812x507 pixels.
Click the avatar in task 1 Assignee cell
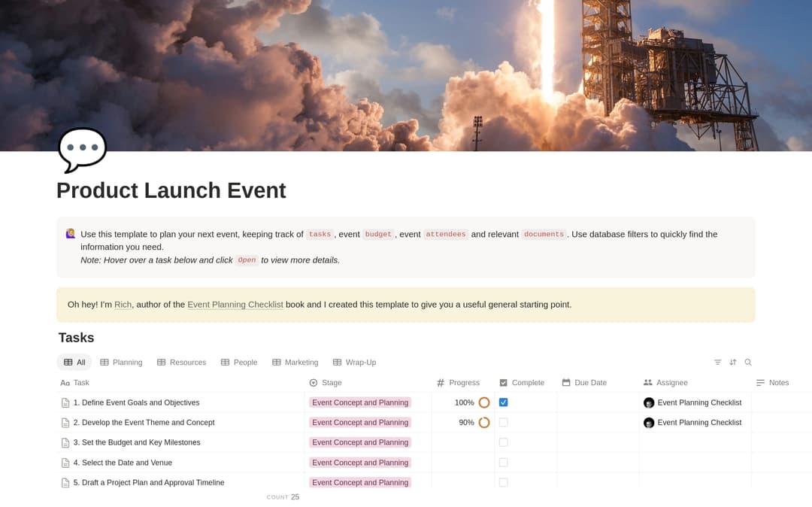[x=649, y=403]
